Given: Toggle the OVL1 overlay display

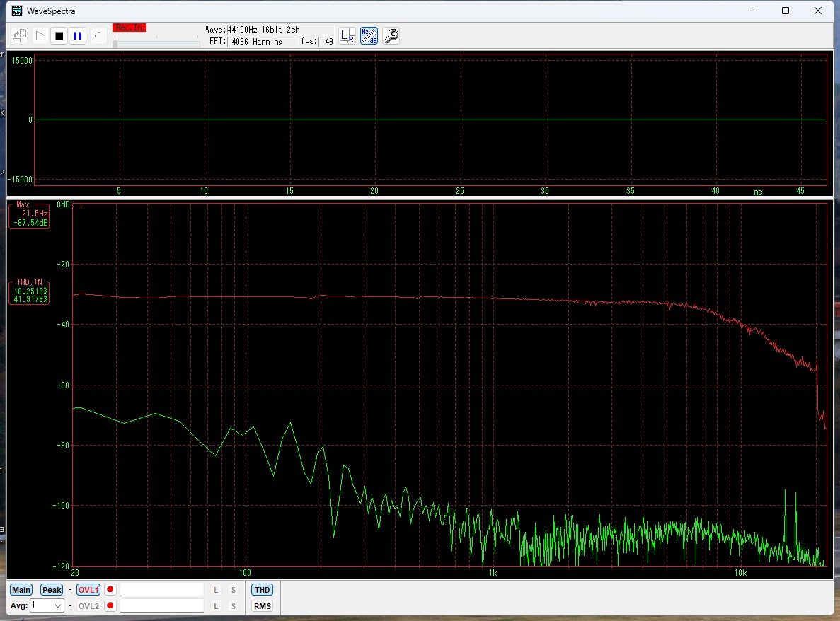Looking at the screenshot, I should (88, 590).
